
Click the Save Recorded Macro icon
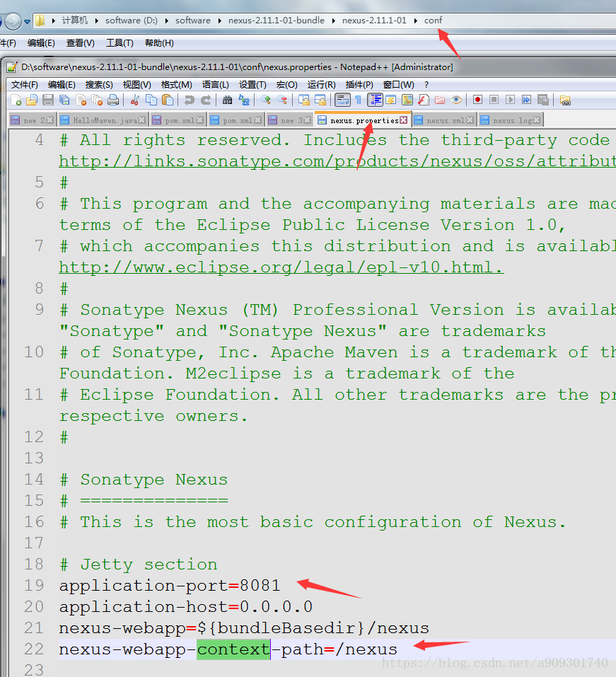click(543, 100)
